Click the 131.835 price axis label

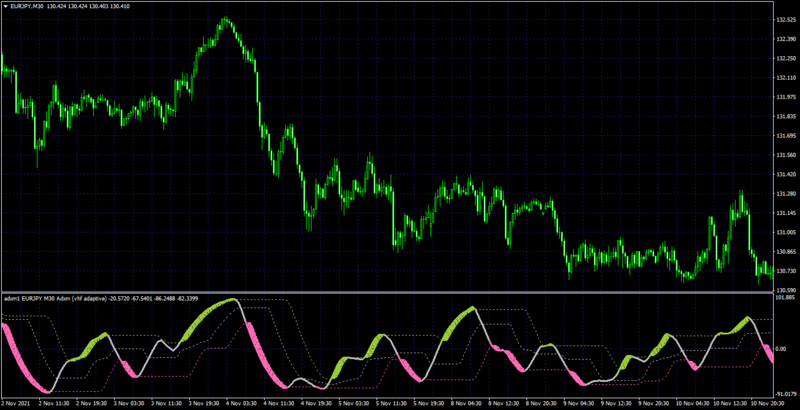785,117
